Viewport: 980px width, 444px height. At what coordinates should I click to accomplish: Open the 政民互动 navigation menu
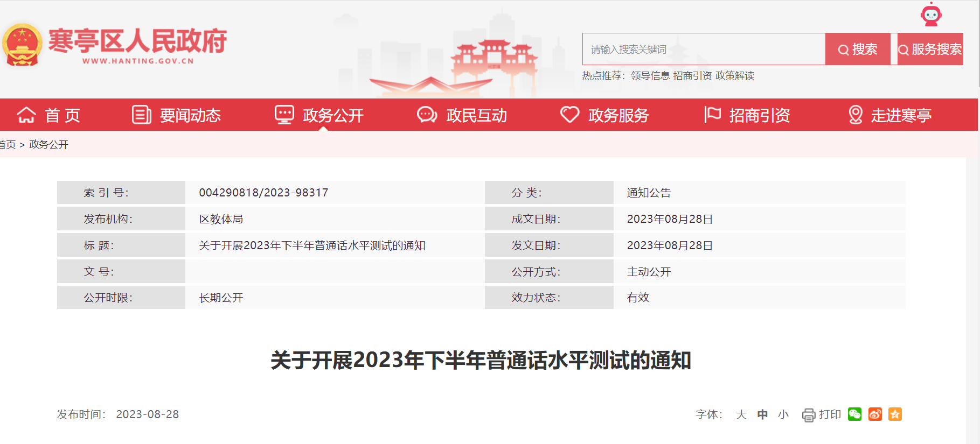(x=476, y=115)
